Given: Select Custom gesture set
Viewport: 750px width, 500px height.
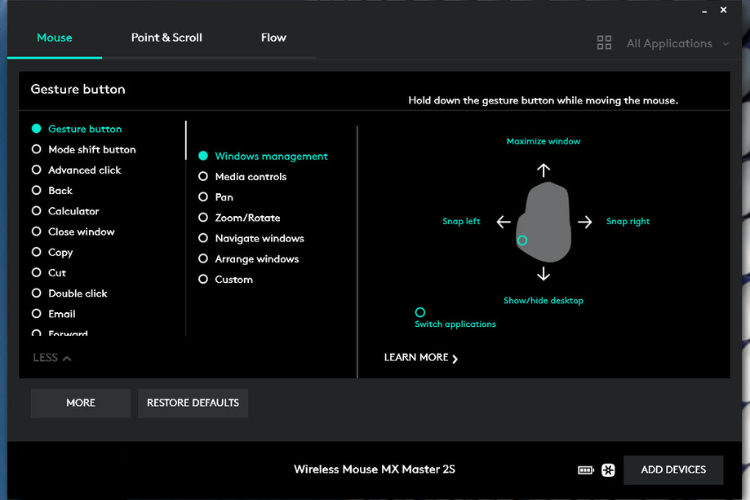Looking at the screenshot, I should click(x=225, y=279).
